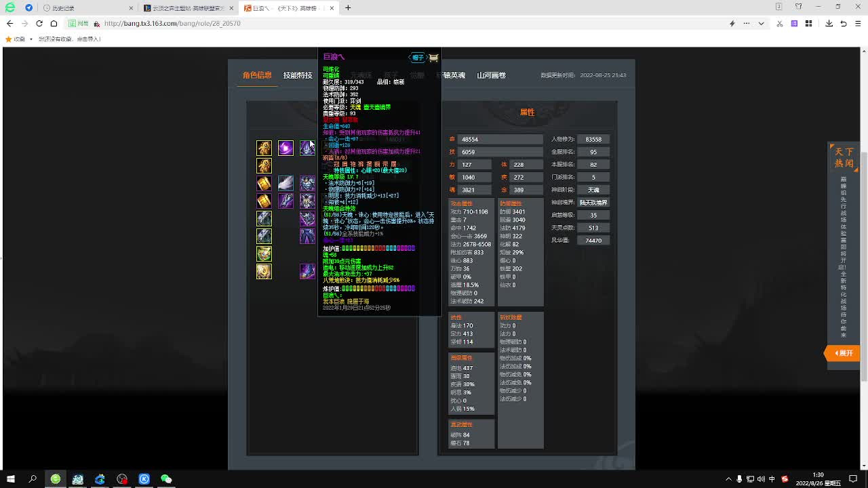
Task: Expand the bookmarks bar dropdown arrow
Action: click(x=31, y=39)
